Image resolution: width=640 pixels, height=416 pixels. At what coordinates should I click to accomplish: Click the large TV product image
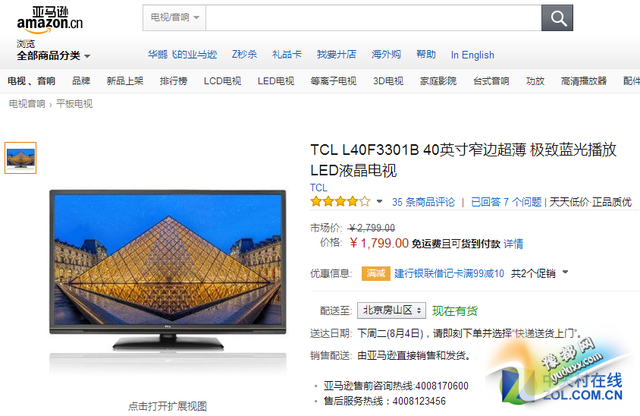[168, 269]
